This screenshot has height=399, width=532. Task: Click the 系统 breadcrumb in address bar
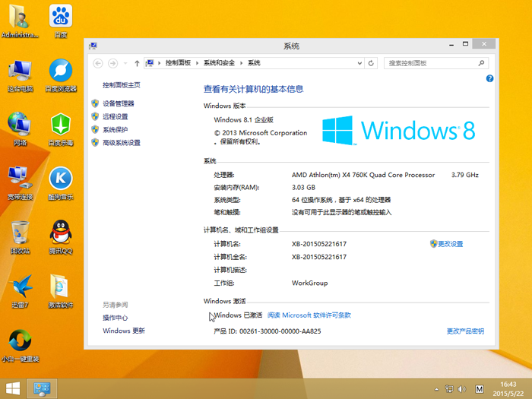tap(254, 63)
